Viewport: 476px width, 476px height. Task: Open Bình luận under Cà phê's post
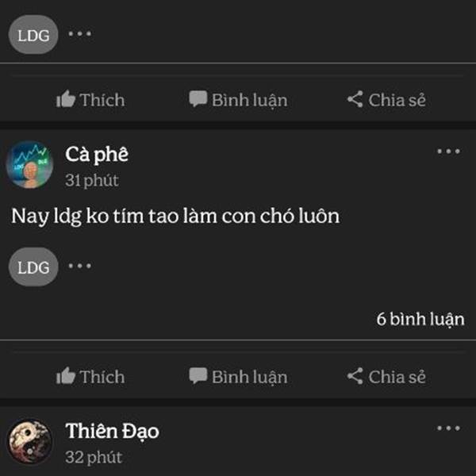pyautogui.click(x=238, y=377)
